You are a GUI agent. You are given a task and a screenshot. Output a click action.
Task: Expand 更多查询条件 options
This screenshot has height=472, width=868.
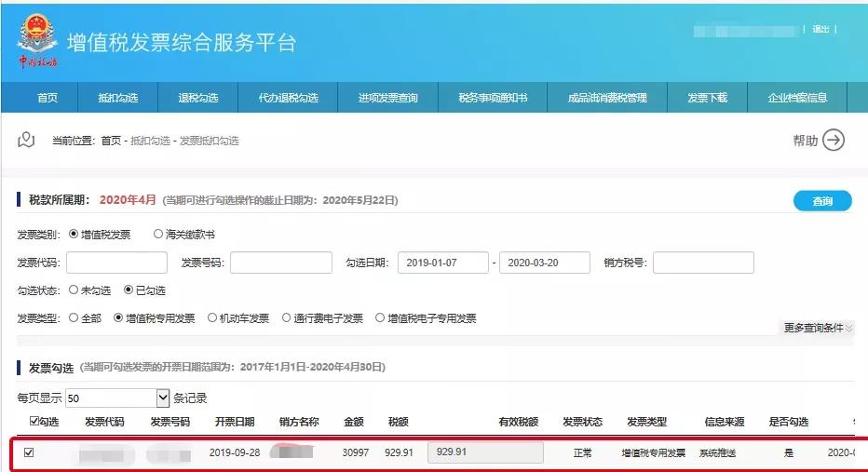coord(818,328)
